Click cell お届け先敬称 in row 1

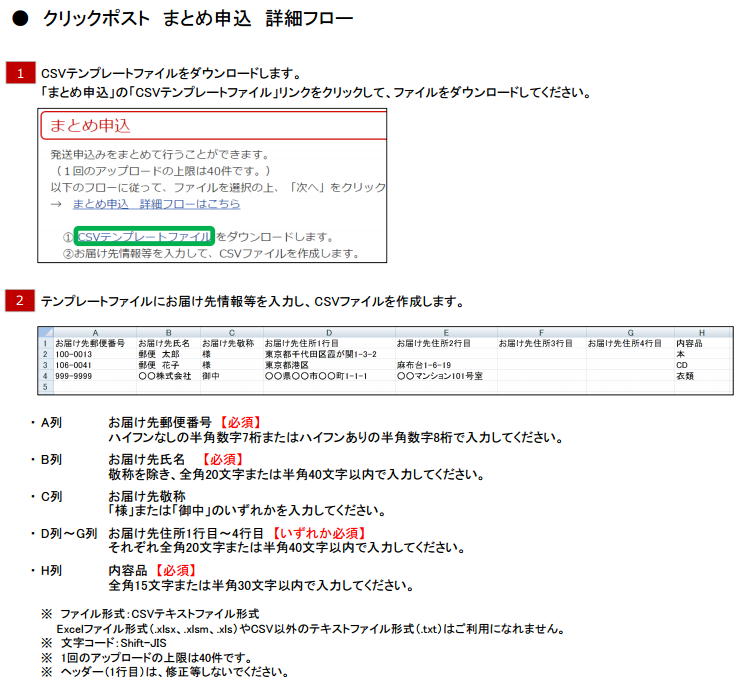[232, 343]
